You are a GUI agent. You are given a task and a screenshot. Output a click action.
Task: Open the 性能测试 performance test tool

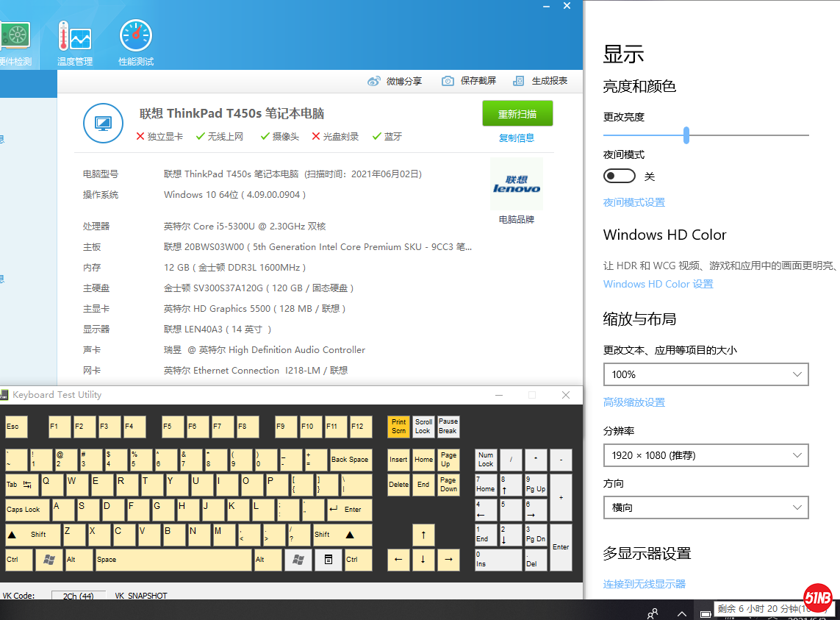[x=136, y=43]
